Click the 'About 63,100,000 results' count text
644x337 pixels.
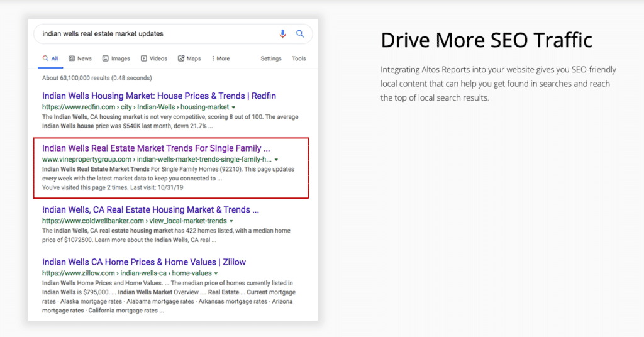97,78
